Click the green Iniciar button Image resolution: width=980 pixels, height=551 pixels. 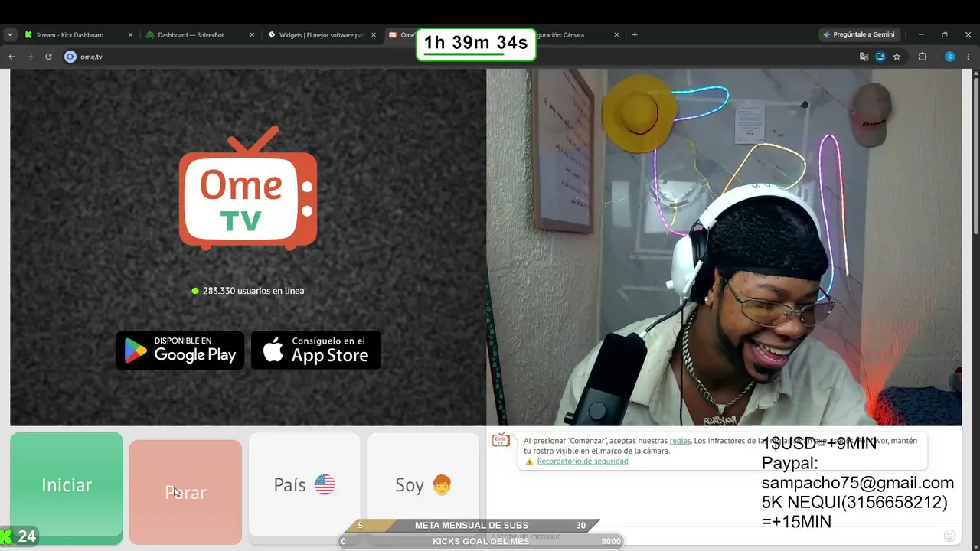(x=67, y=488)
